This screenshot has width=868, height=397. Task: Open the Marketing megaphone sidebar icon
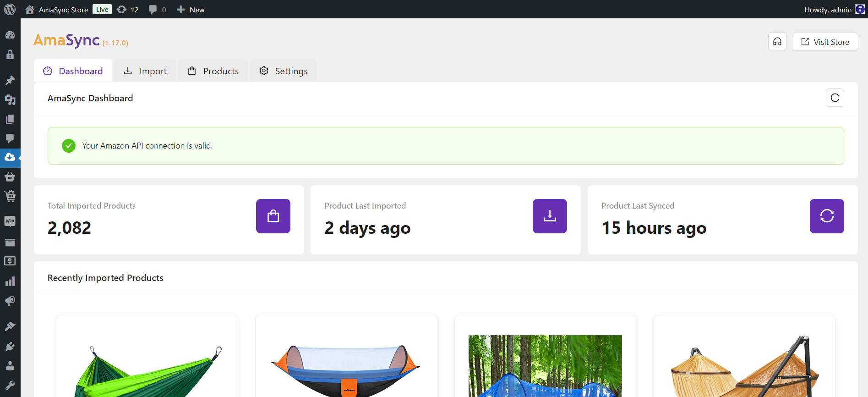[x=10, y=301]
